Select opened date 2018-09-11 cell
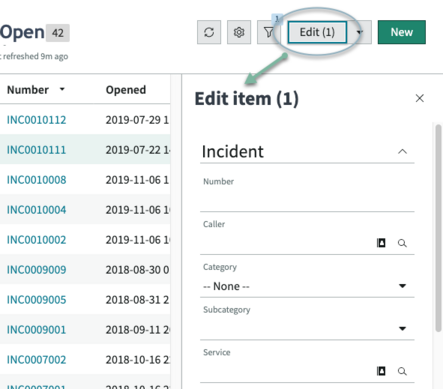Viewport: 443px width, 389px height. [x=137, y=330]
